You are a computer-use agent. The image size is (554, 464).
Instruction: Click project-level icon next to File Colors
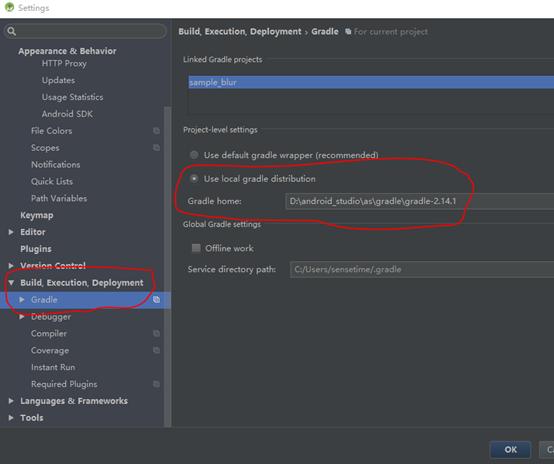click(x=156, y=131)
